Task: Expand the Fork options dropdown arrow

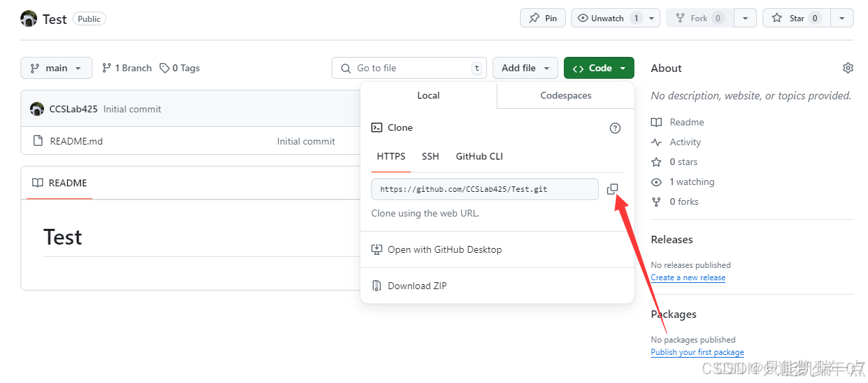Action: [745, 18]
